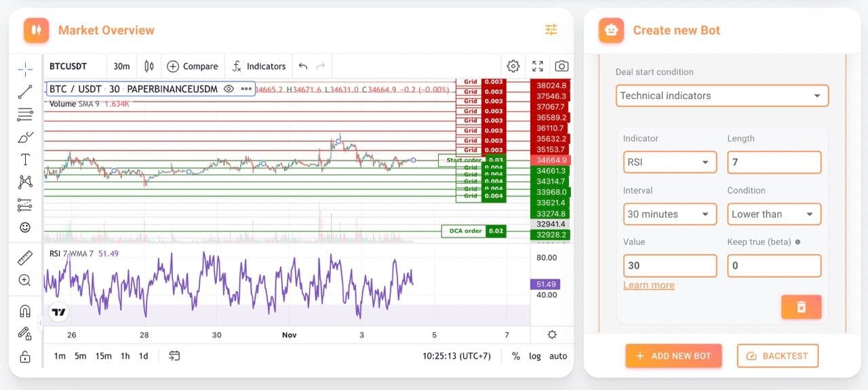Open the Lower than condition dropdown
Screen dimensions: 868x390
click(773, 214)
